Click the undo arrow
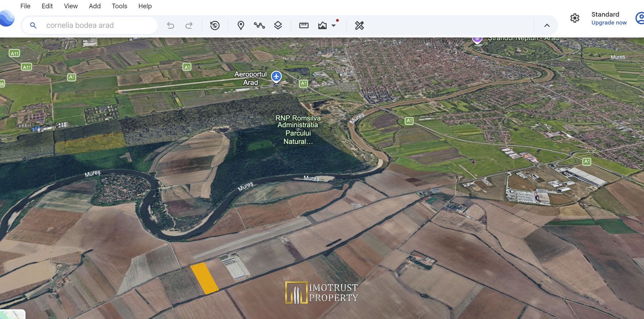The width and height of the screenshot is (644, 319). [x=170, y=25]
